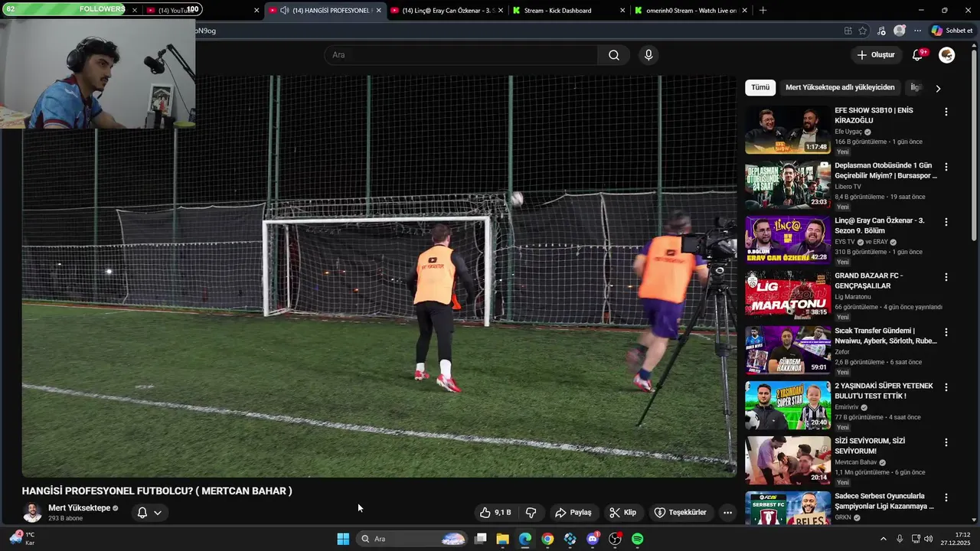Open Mert Yüksektepe channel avatar
The image size is (980, 551).
coord(32,513)
